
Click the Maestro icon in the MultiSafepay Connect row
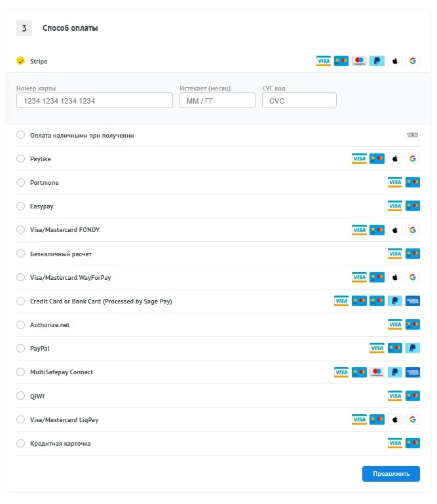click(x=377, y=372)
